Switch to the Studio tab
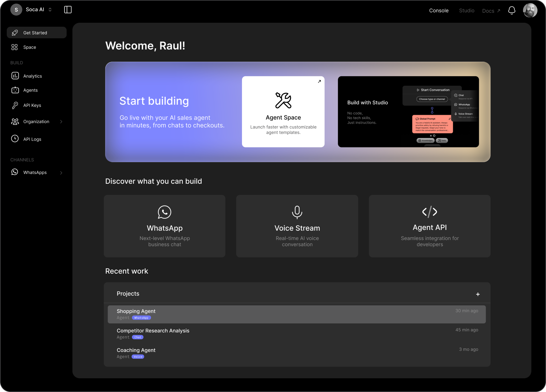The width and height of the screenshot is (546, 392). tap(466, 11)
